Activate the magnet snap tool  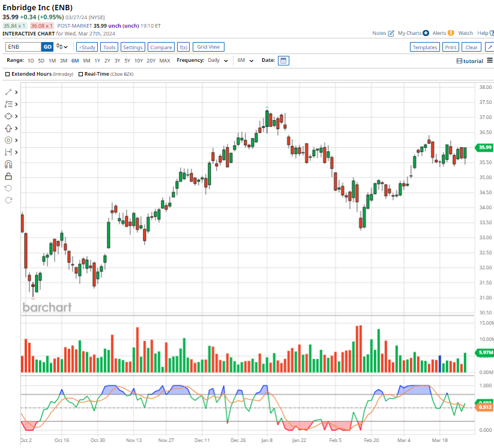(x=8, y=164)
